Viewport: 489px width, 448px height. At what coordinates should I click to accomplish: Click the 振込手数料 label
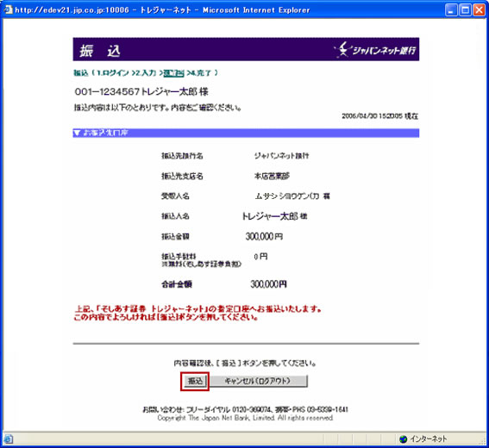179,257
